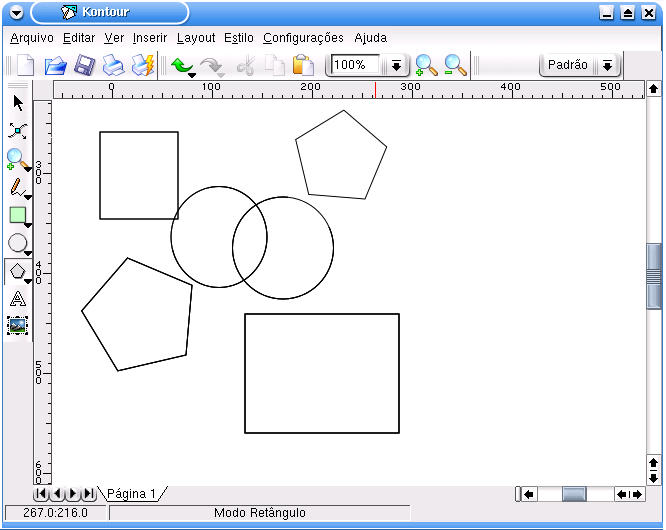Image resolution: width=666 pixels, height=530 pixels.
Task: Open the Ajuda menu
Action: (371, 38)
